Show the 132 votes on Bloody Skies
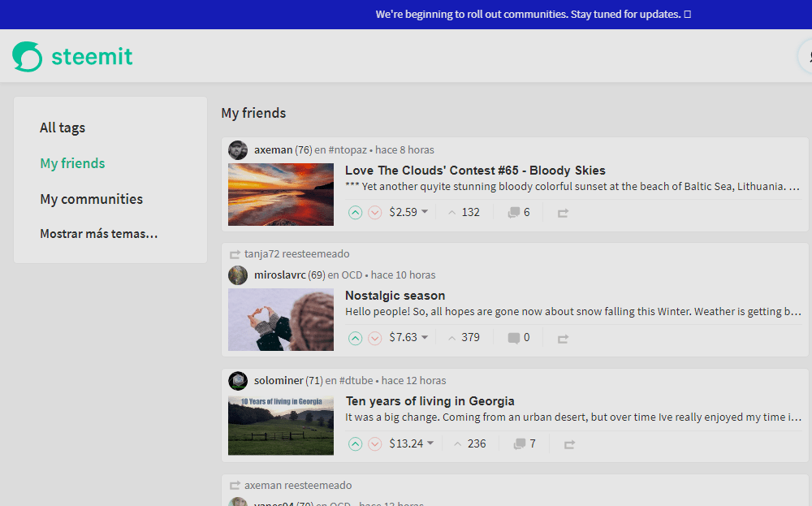Viewport: 812px width, 506px height. [464, 212]
